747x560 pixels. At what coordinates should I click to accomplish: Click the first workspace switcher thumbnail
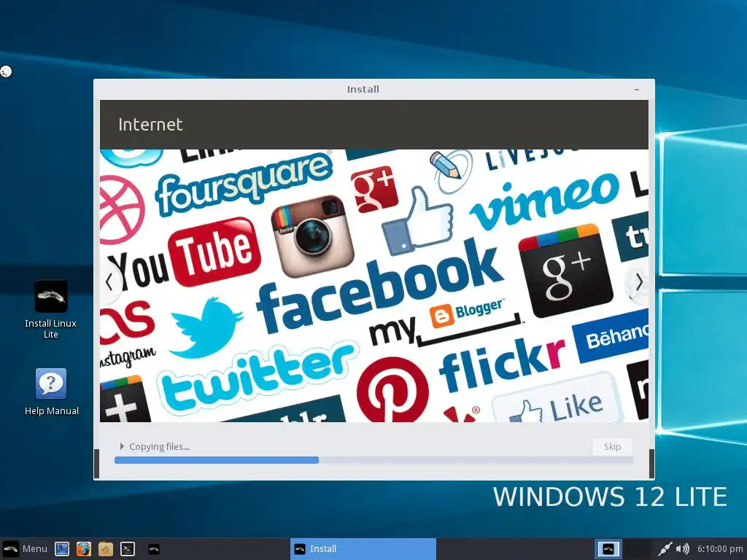click(x=608, y=549)
